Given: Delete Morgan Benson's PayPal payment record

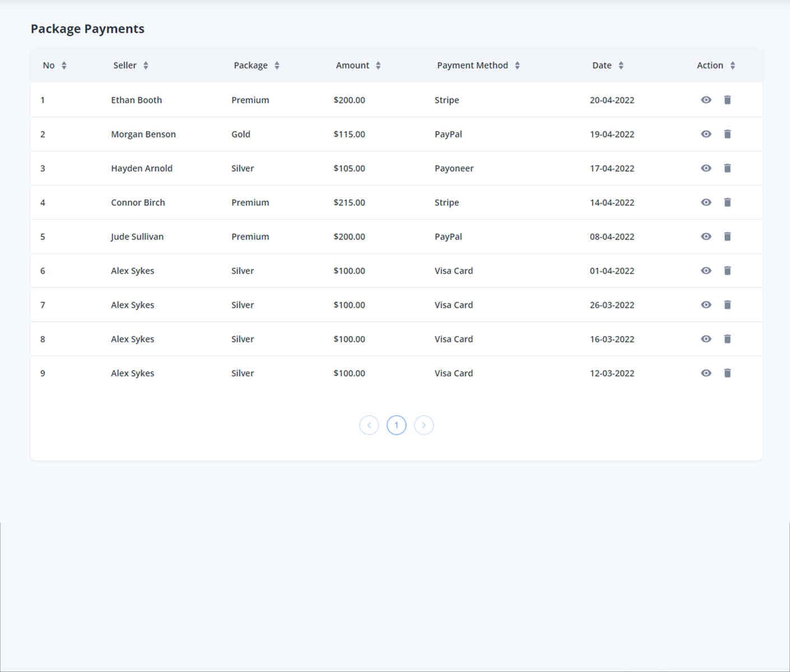Looking at the screenshot, I should point(727,134).
